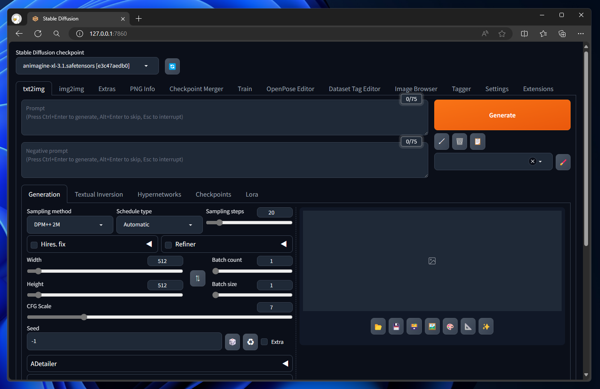Switch to the img2img tab
Viewport: 600px width, 389px height.
[x=71, y=89]
